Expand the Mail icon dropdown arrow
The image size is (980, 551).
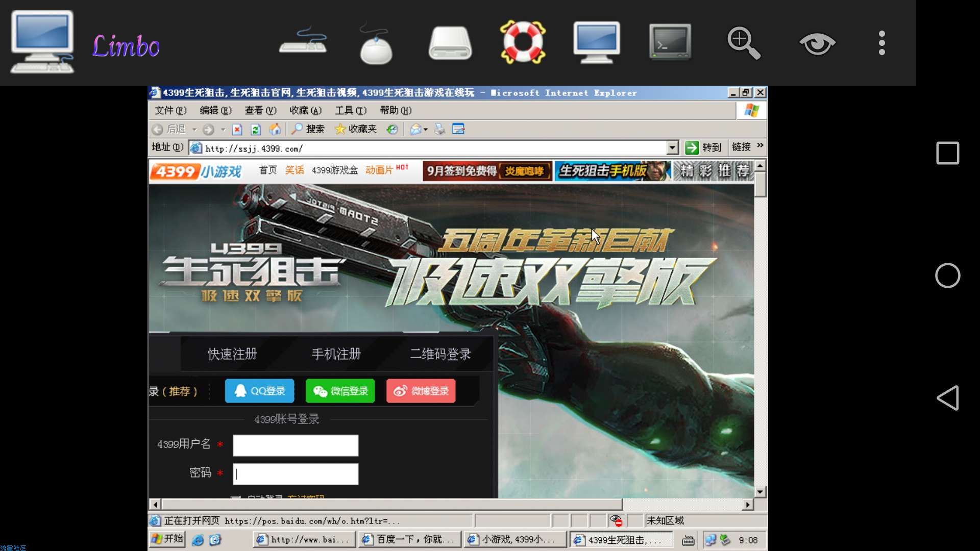[426, 130]
